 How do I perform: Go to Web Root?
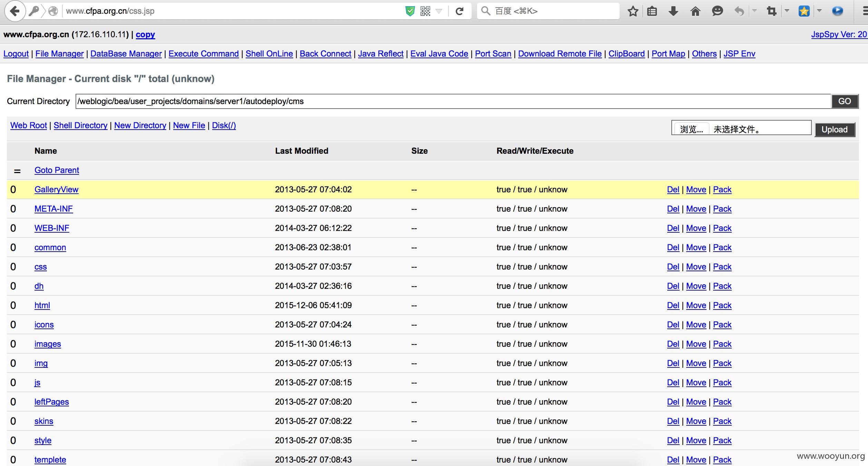click(29, 125)
